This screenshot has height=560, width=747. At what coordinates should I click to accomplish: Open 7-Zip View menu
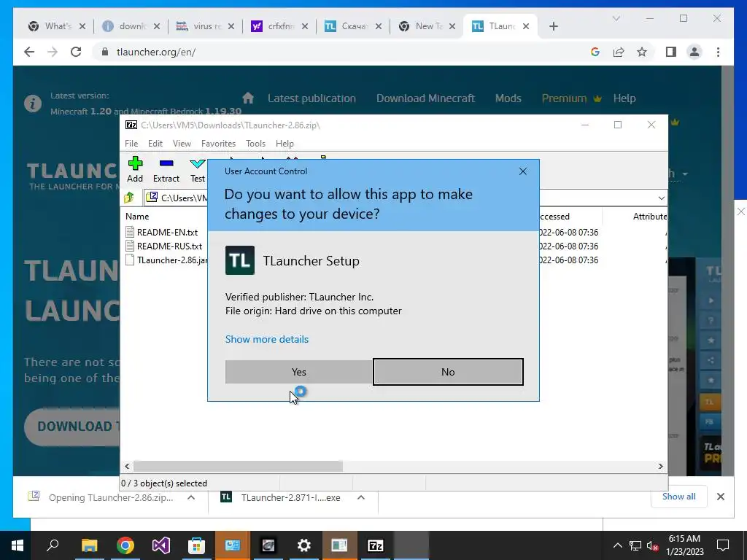click(x=182, y=144)
